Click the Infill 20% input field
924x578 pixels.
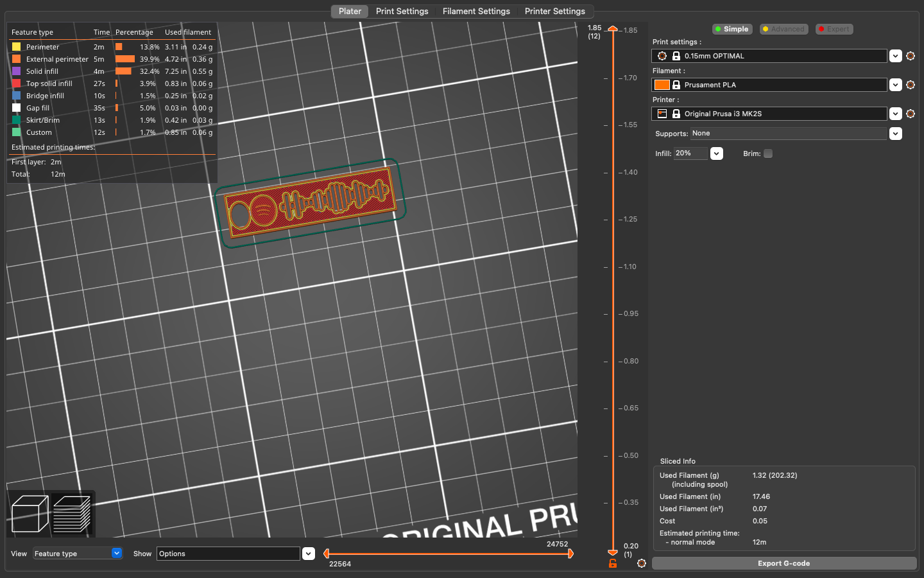[x=690, y=153]
